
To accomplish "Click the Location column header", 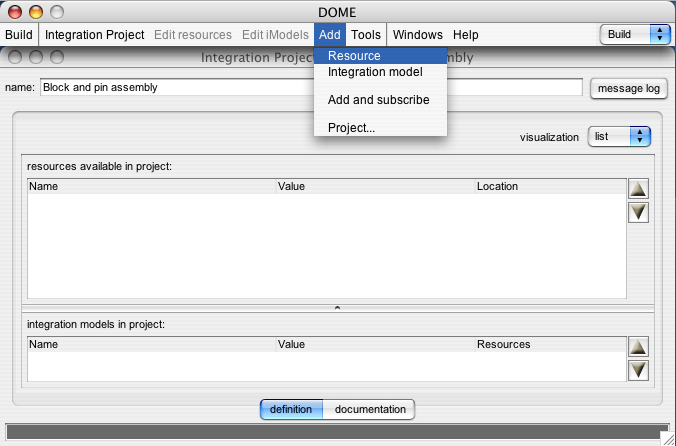I will pos(551,186).
